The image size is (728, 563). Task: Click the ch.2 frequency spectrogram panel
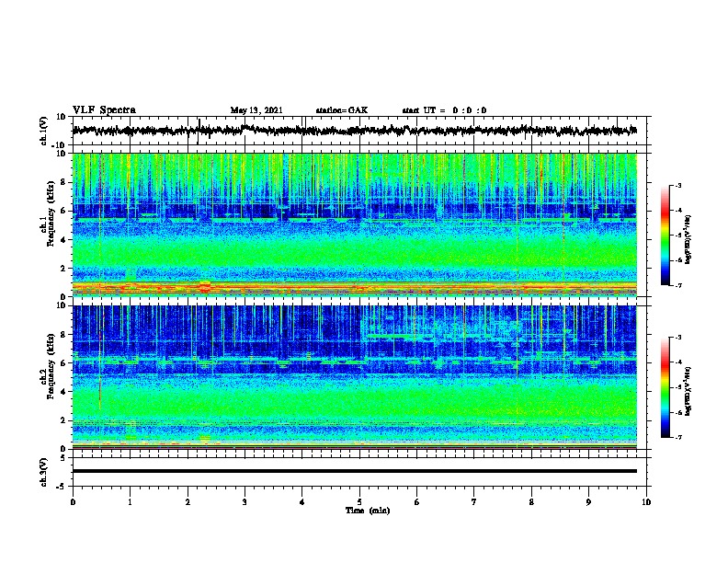(355, 377)
